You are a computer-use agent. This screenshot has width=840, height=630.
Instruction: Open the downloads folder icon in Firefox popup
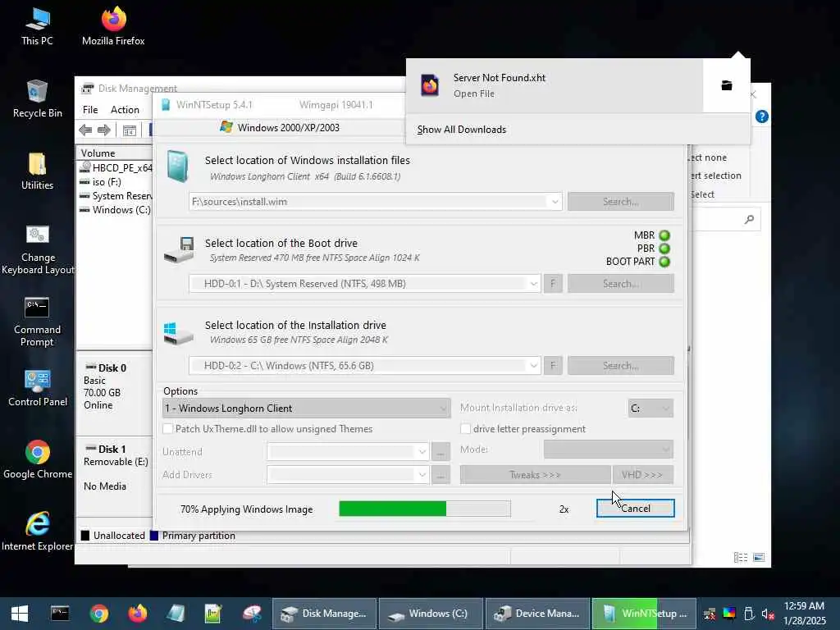click(x=727, y=85)
